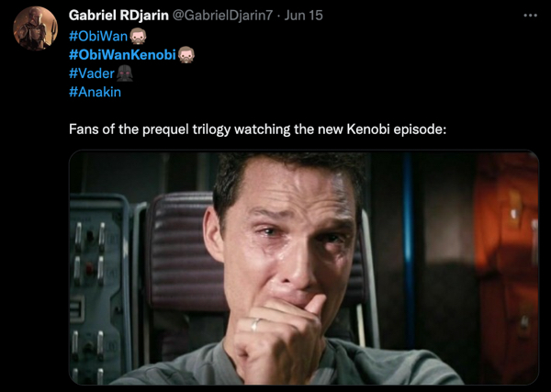Follow the #Vader hashtag link
Image resolution: width=551 pixels, height=392 pixels.
click(91, 73)
